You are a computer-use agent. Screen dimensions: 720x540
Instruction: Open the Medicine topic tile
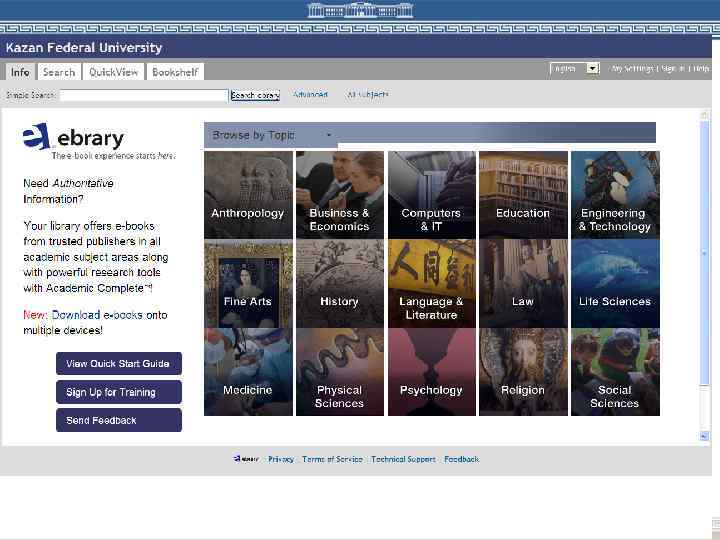[248, 372]
